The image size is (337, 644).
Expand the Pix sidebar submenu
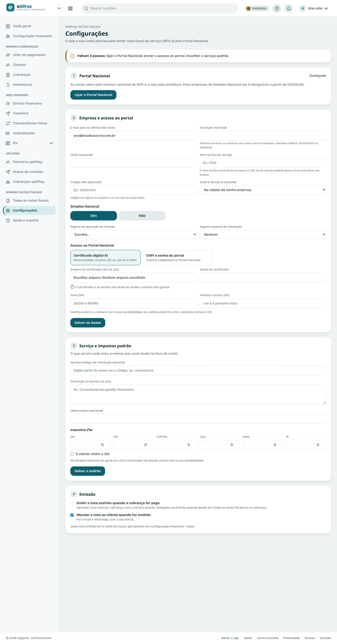pos(51,143)
